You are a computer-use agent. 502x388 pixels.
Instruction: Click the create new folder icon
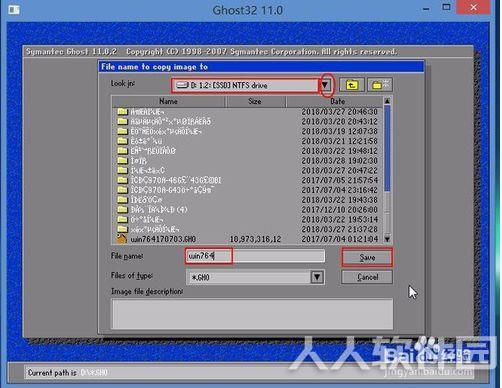(380, 85)
